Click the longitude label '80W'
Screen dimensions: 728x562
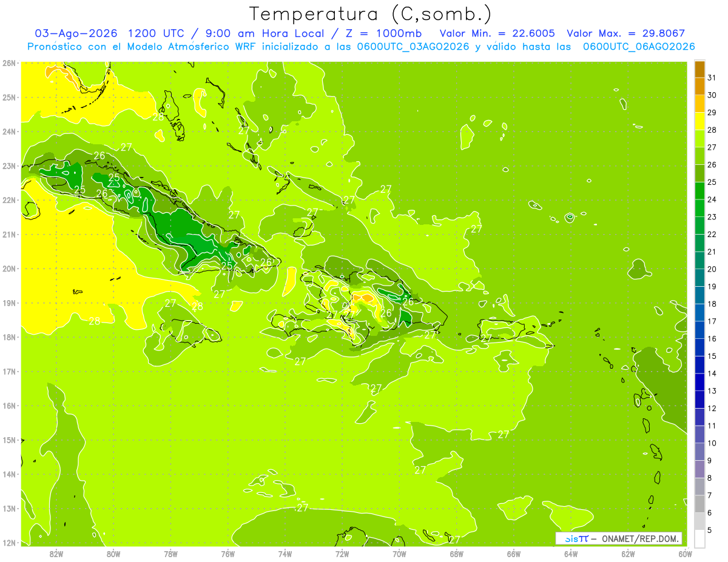[113, 554]
